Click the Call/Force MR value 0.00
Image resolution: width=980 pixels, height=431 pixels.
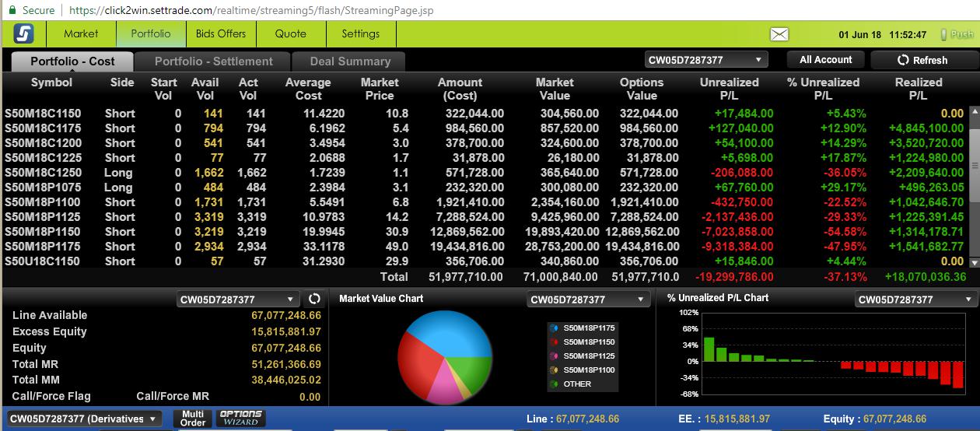point(310,397)
